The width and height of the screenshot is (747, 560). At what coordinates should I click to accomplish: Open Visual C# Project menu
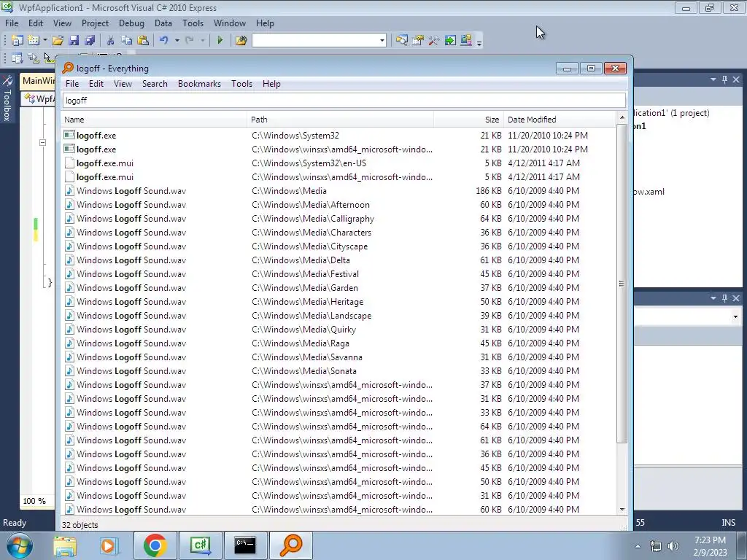click(95, 23)
